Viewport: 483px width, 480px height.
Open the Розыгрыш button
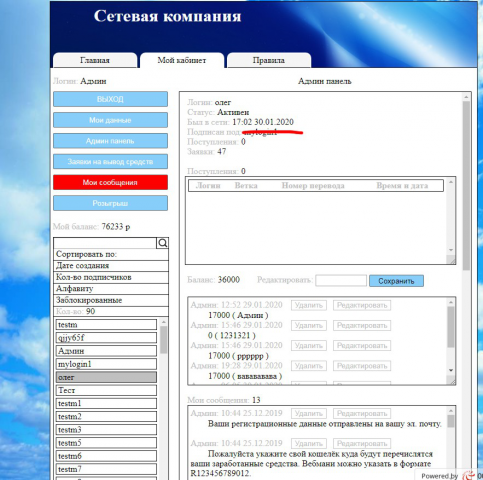pos(110,203)
